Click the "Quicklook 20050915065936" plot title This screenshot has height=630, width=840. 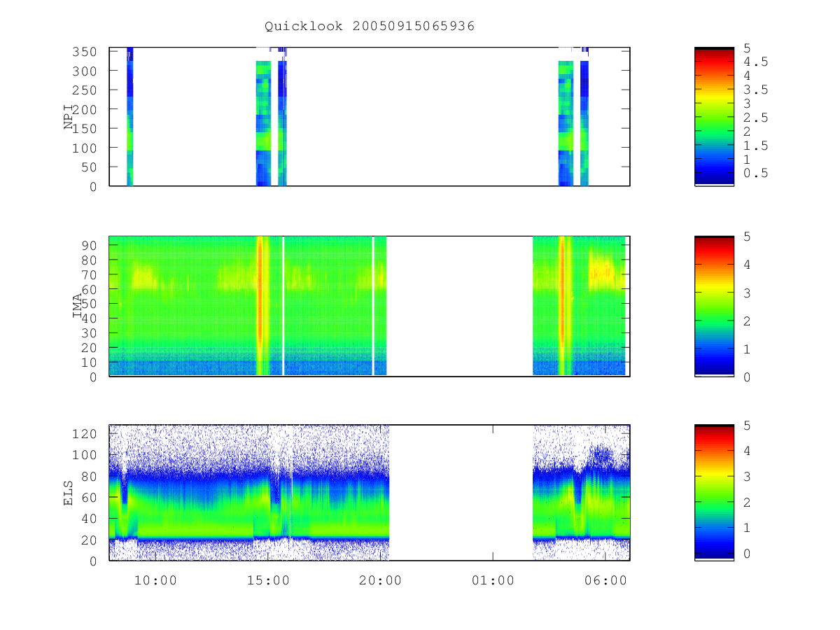(x=370, y=27)
